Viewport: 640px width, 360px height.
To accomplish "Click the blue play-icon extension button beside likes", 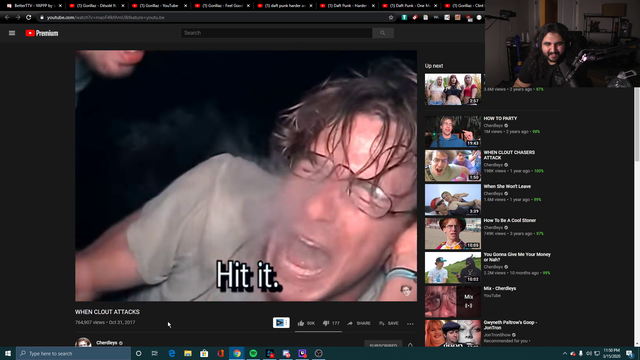I will pyautogui.click(x=281, y=322).
